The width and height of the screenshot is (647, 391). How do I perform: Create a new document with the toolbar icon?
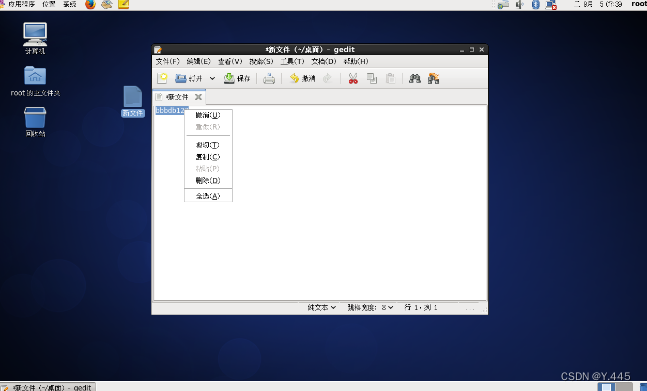click(x=162, y=78)
